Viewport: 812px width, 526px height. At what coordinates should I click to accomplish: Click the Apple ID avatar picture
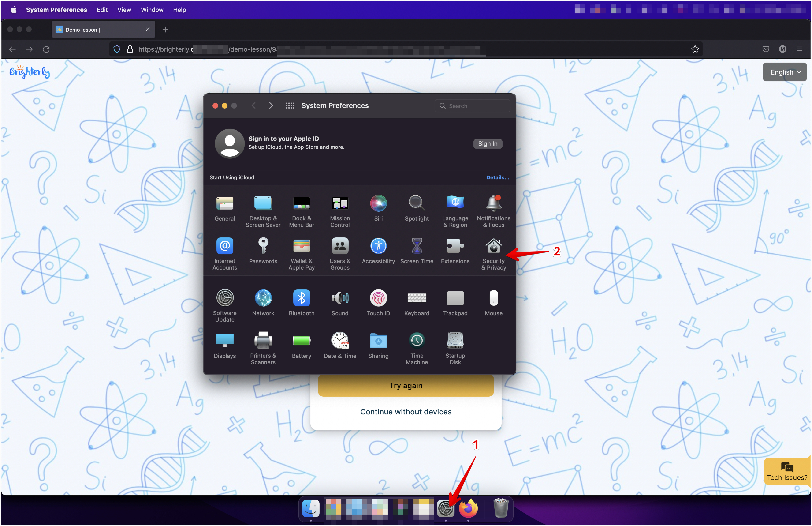click(x=230, y=143)
